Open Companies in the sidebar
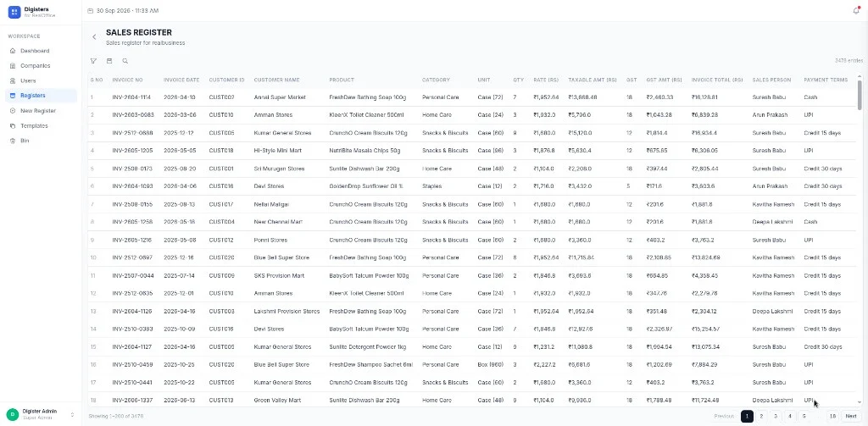This screenshot has width=868, height=426. click(x=35, y=66)
